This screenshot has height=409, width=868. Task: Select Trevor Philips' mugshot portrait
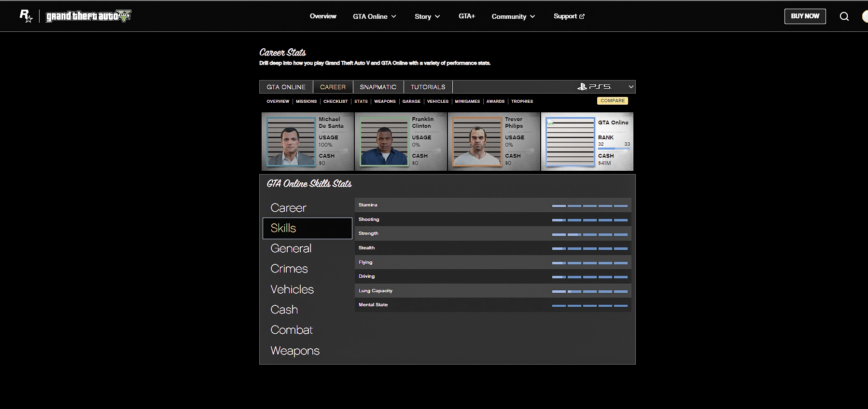(x=477, y=142)
